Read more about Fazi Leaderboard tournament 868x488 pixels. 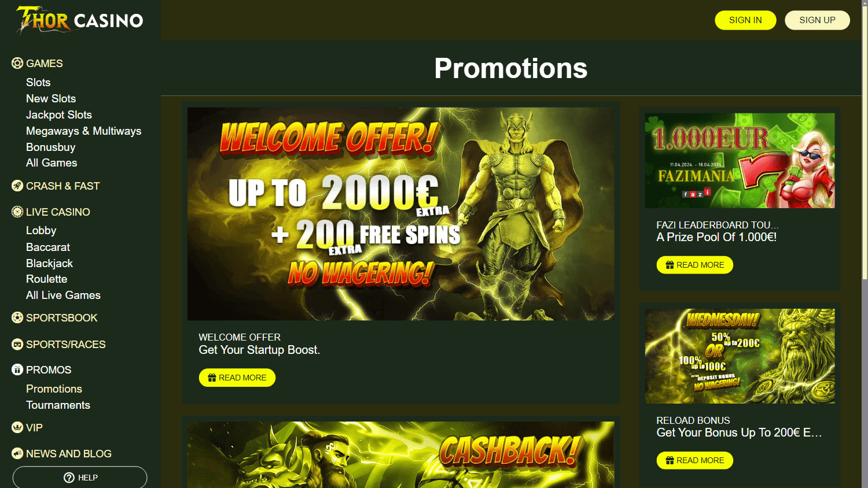pos(694,265)
